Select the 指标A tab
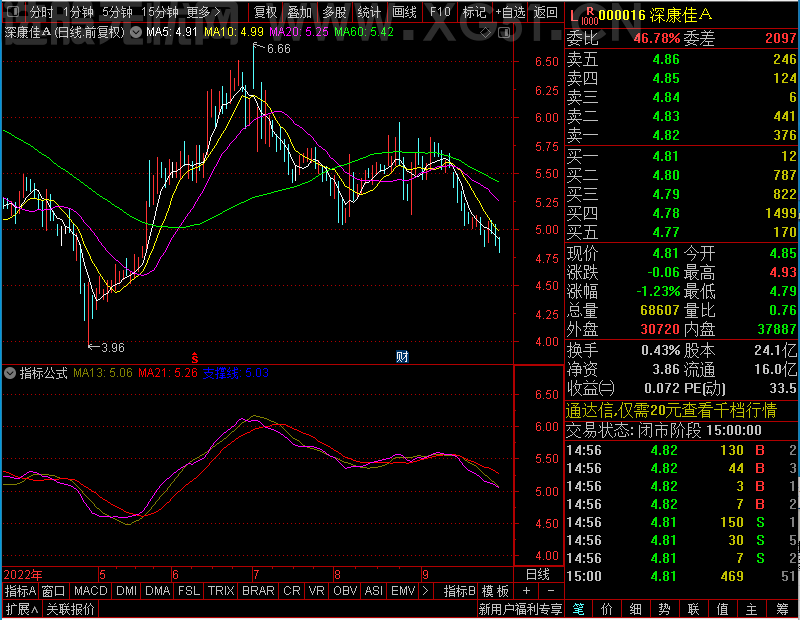The width and height of the screenshot is (800, 620). pos(20,591)
